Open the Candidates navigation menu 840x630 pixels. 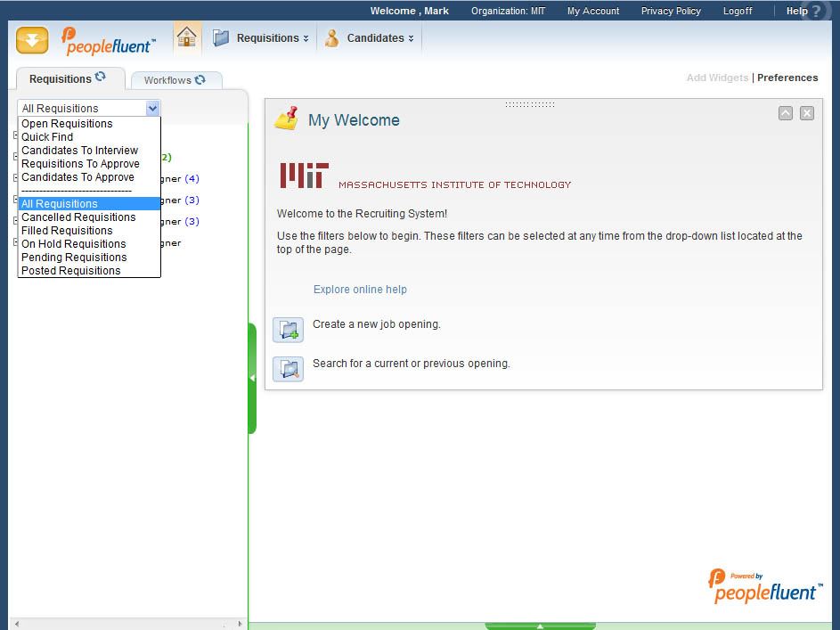(x=374, y=38)
